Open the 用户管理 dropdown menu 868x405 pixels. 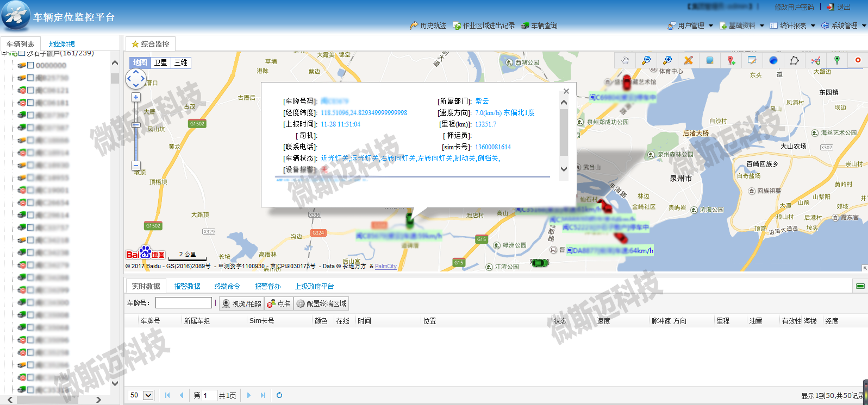point(690,26)
